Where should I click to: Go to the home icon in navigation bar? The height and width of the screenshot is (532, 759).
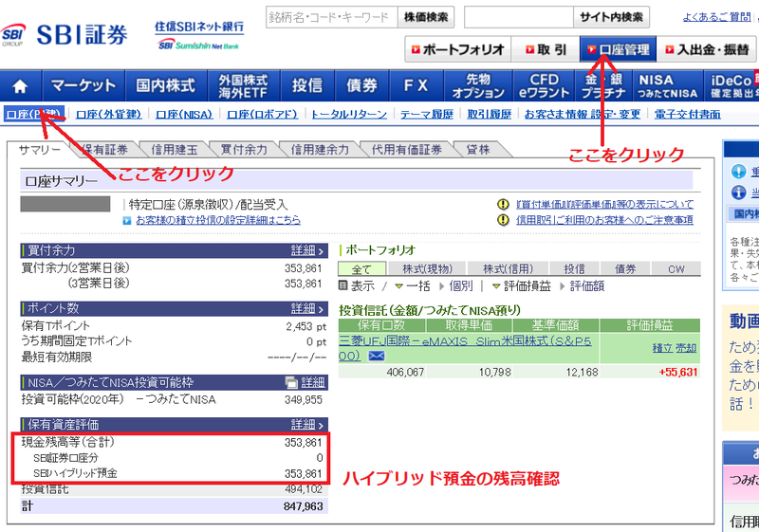[20, 86]
